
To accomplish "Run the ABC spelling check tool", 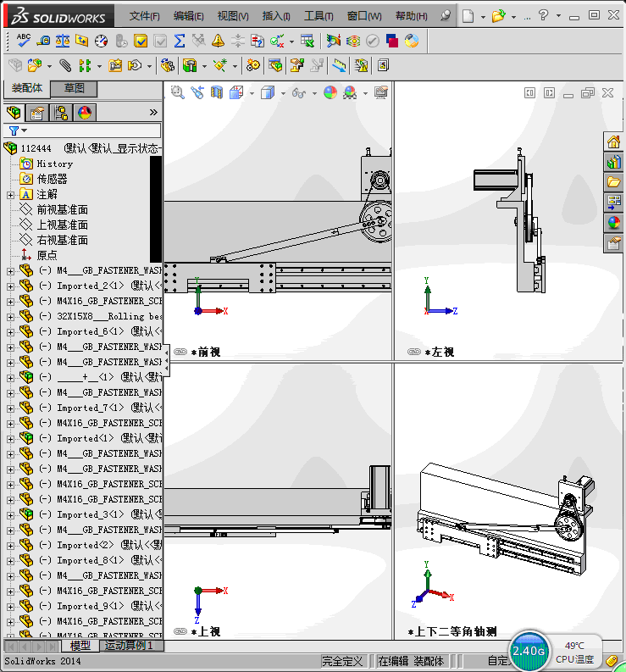I will coord(23,41).
